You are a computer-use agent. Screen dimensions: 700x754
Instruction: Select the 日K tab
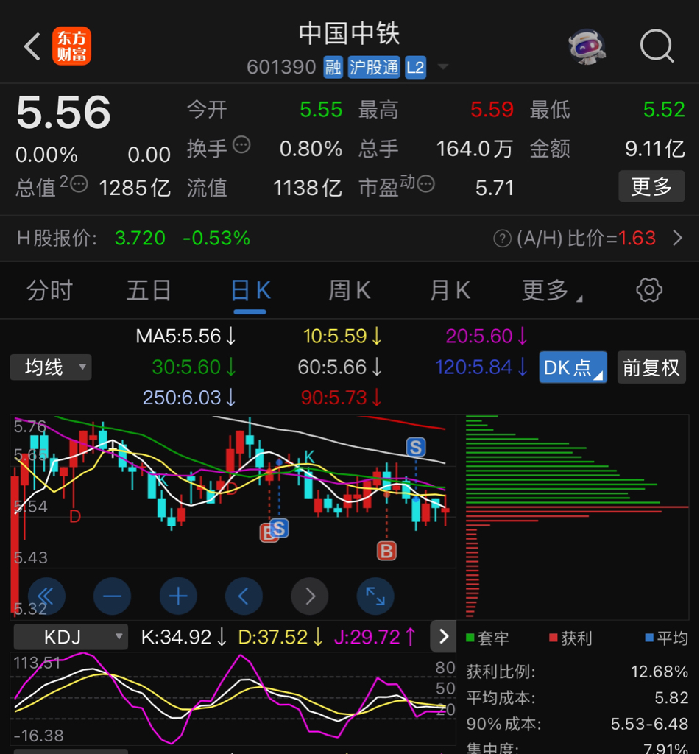[x=250, y=290]
